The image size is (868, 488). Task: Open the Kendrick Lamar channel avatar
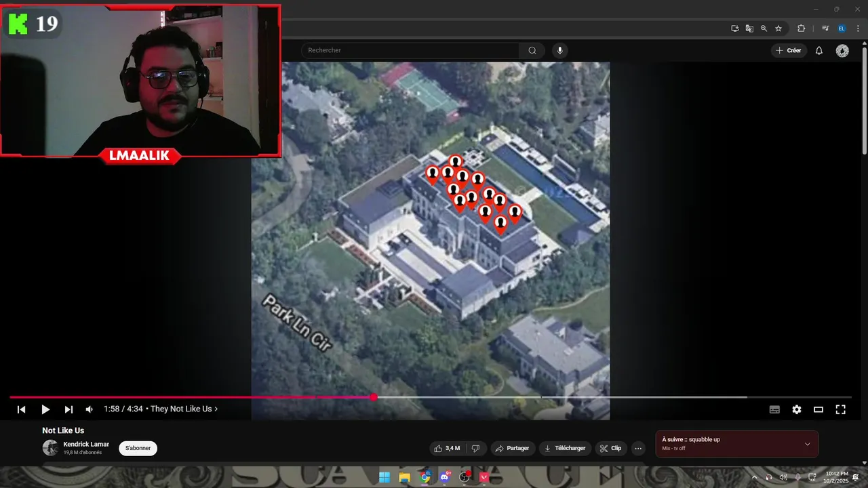[50, 447]
